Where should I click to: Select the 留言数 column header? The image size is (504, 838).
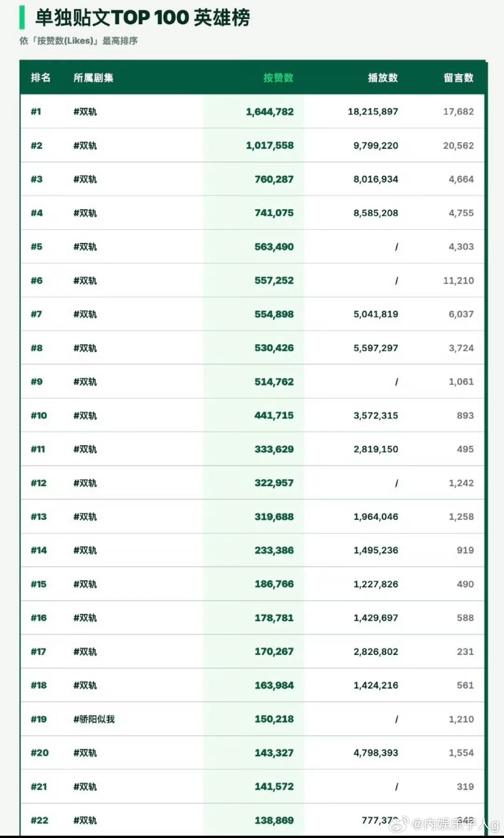pyautogui.click(x=458, y=78)
